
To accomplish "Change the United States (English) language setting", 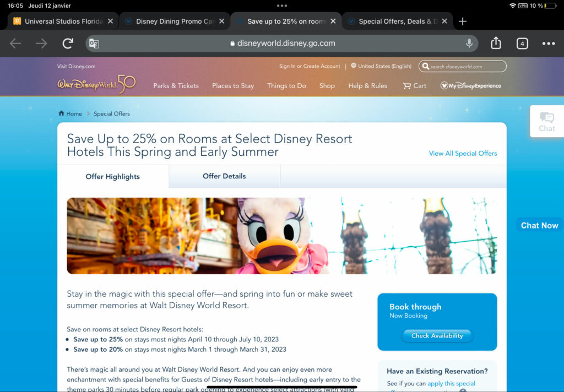I will 381,66.
